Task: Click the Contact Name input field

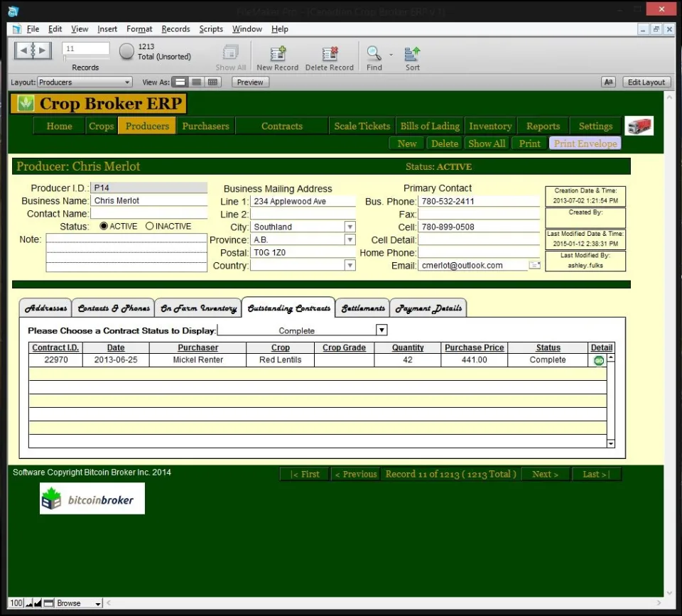Action: [148, 214]
